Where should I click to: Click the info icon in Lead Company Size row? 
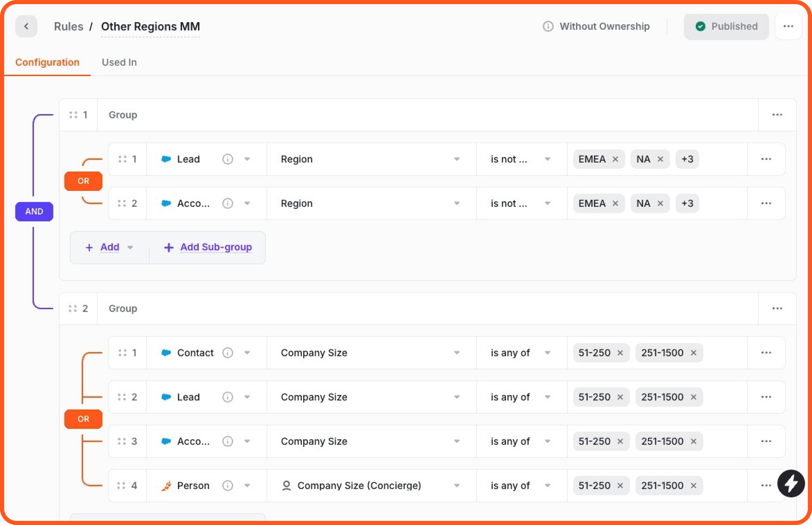click(227, 397)
